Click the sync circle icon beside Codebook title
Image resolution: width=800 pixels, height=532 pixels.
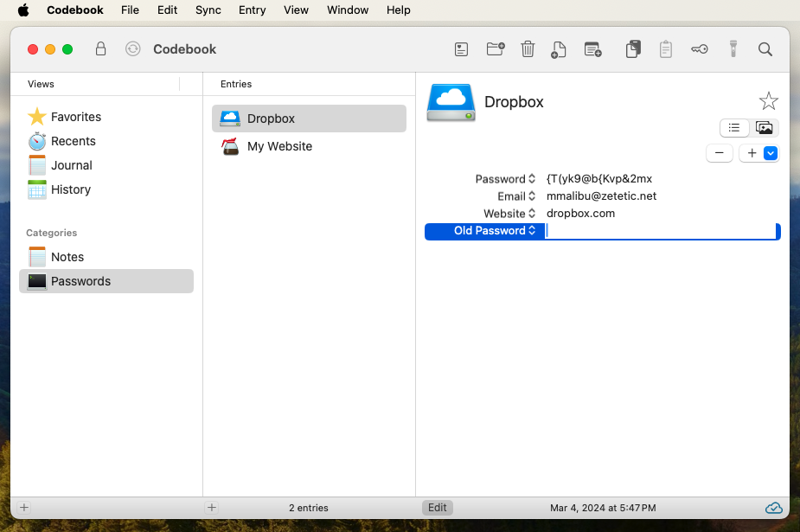point(132,49)
